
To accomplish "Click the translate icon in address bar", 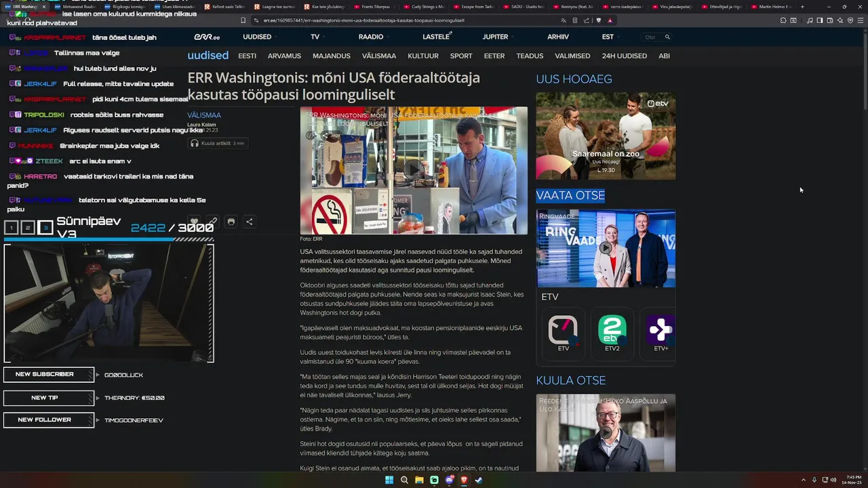I will coord(564,20).
